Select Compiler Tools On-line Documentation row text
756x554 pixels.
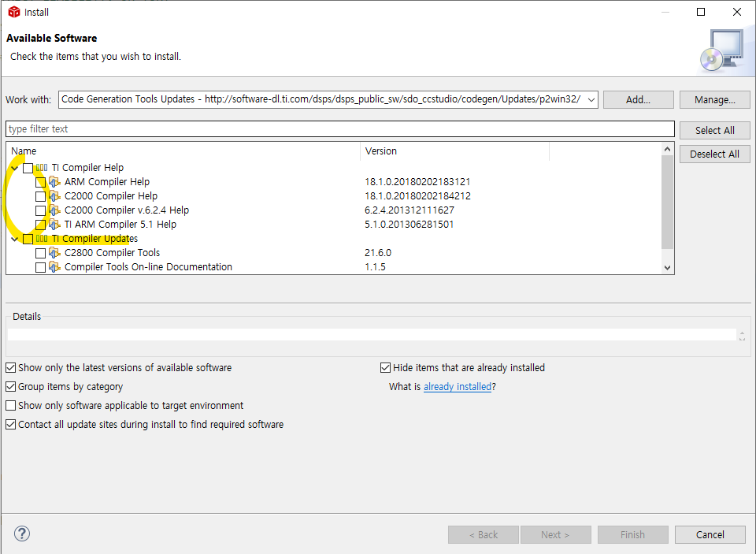[148, 267]
